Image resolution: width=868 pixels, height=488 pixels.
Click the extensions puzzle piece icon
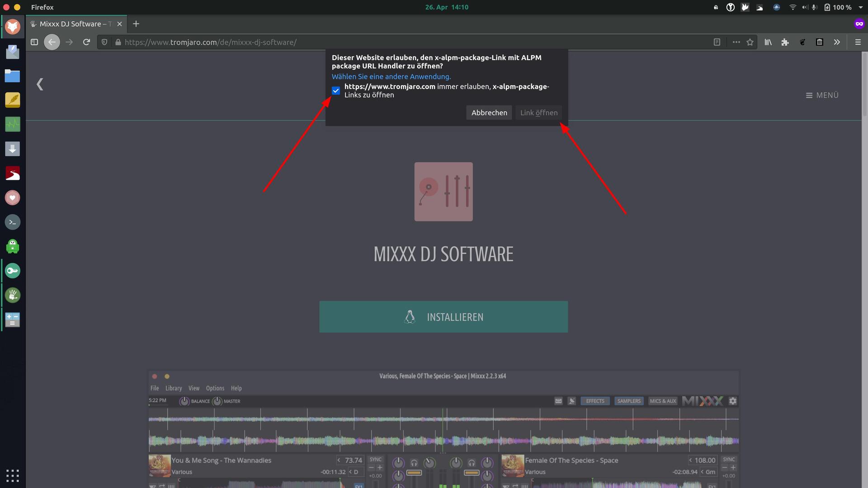point(785,42)
